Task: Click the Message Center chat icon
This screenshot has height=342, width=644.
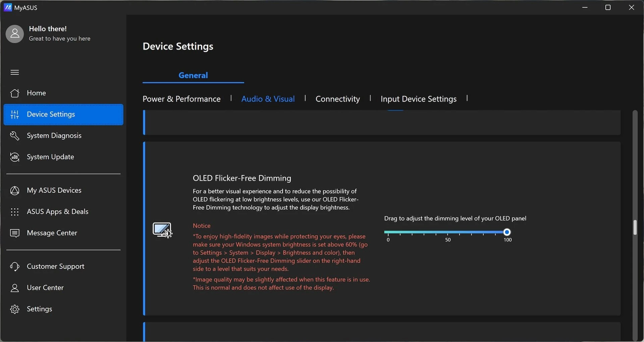Action: pos(15,233)
